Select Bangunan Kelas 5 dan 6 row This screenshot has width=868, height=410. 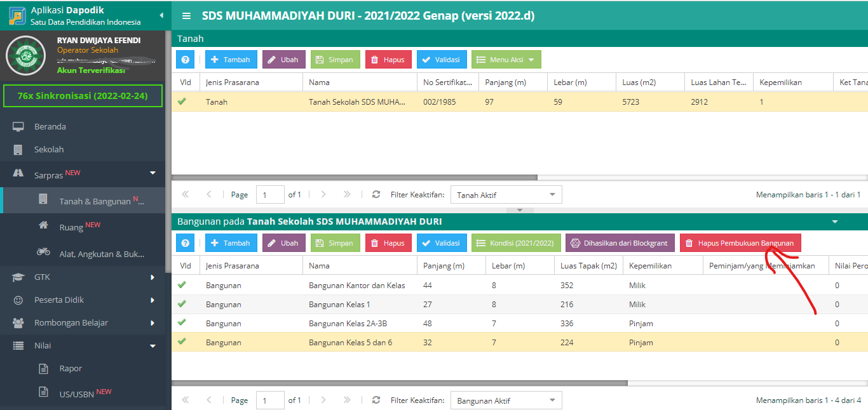click(x=520, y=343)
